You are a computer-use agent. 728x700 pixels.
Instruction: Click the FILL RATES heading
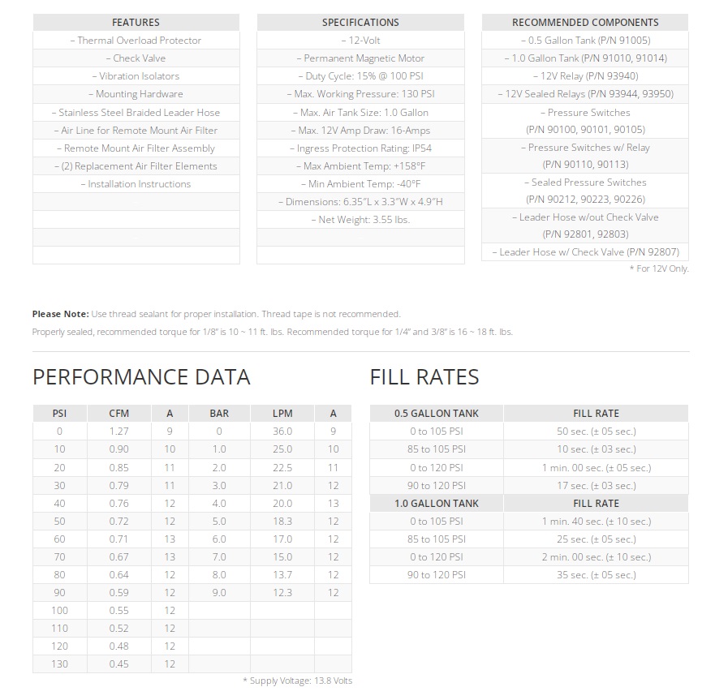point(424,377)
